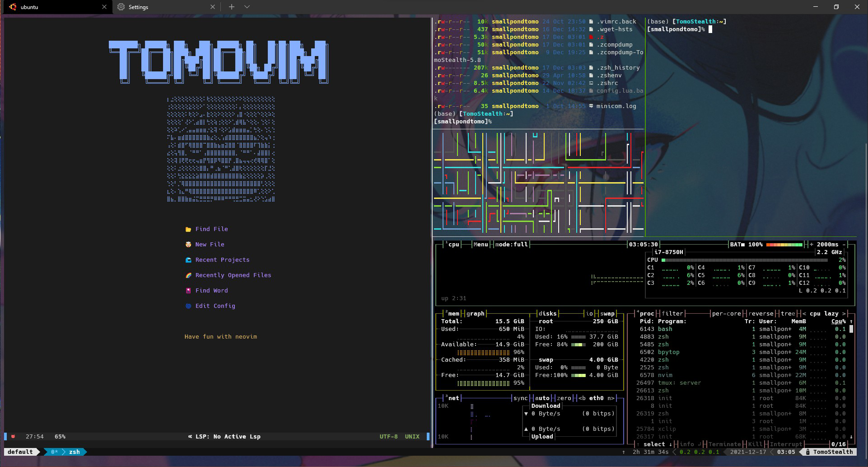868x467 pixels.
Task: Decrease btop update interval with minus
Action: pos(844,245)
